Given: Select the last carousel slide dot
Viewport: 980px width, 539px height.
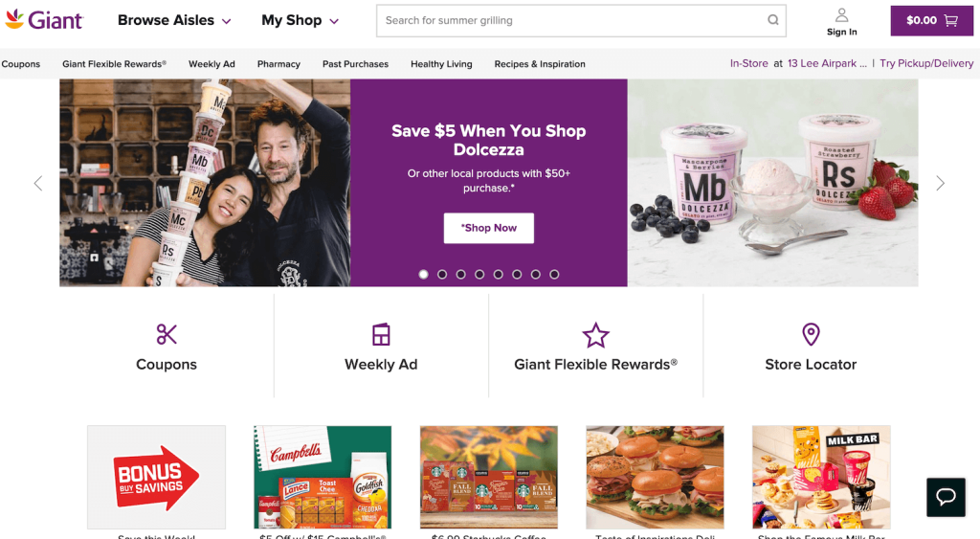Looking at the screenshot, I should pos(554,275).
